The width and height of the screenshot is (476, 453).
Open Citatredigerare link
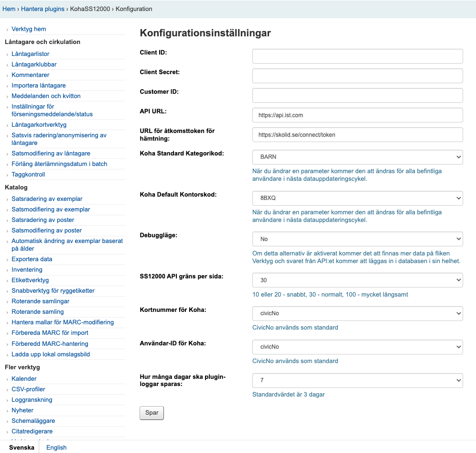[32, 431]
